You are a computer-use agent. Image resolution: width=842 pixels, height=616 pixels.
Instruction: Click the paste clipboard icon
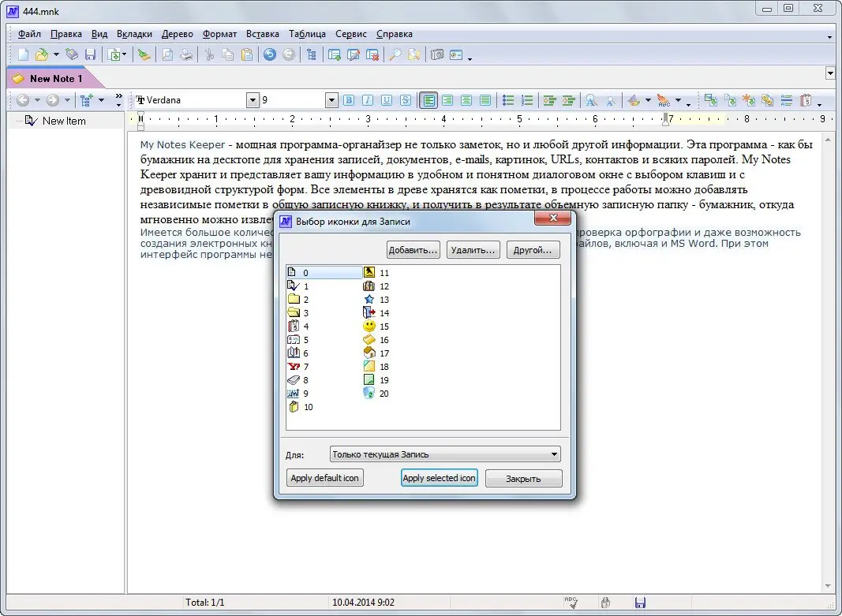[x=246, y=54]
